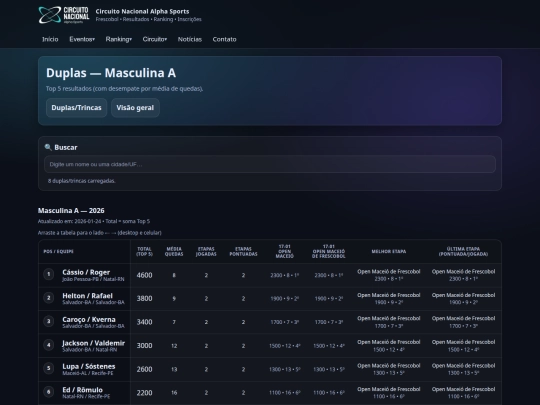Select the team name Helton / Rafael

pyautogui.click(x=87, y=295)
